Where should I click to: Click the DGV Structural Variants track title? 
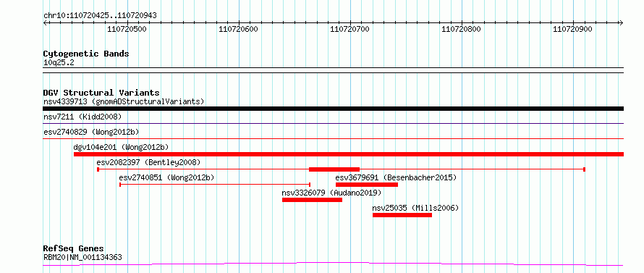(101, 93)
